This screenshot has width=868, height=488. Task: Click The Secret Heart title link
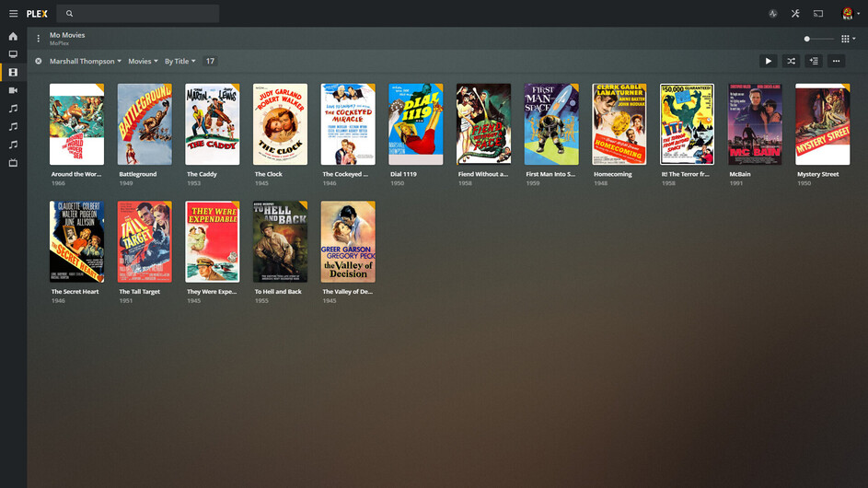[75, 291]
